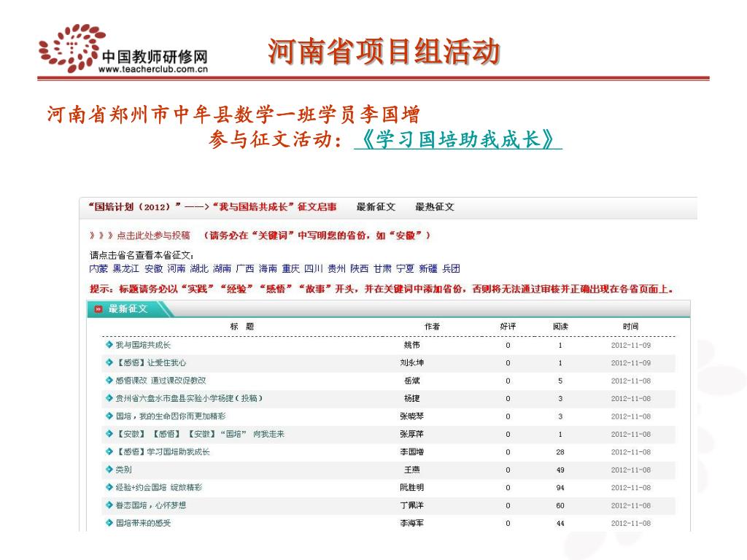Viewport: 747px width, 560px height.
Task: Click author name 丁佩洋
Action: pos(412,505)
